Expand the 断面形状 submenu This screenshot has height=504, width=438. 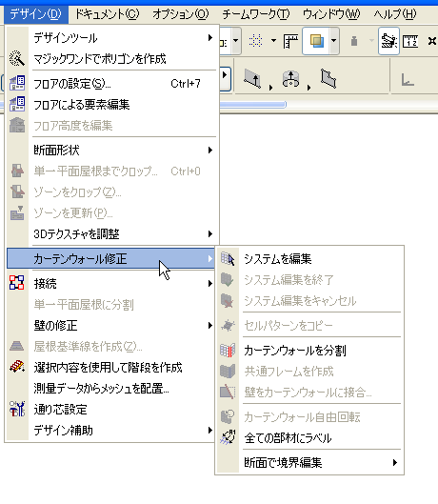(210, 150)
